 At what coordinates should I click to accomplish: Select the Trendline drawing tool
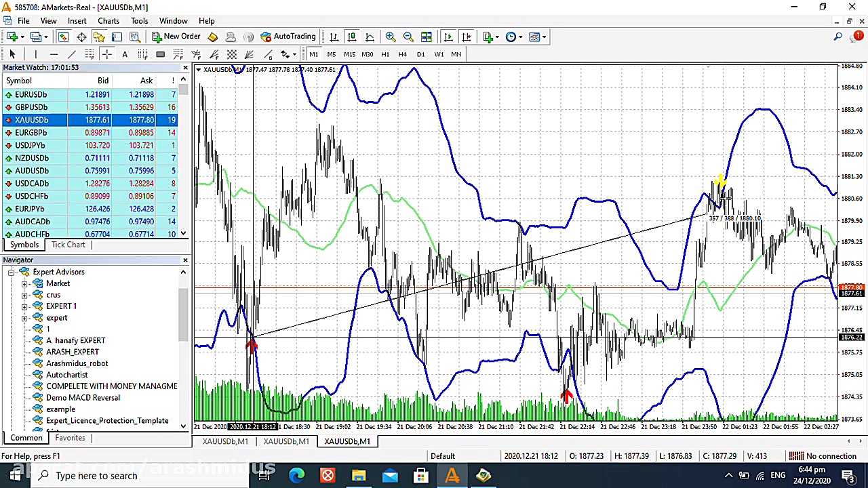click(x=71, y=54)
